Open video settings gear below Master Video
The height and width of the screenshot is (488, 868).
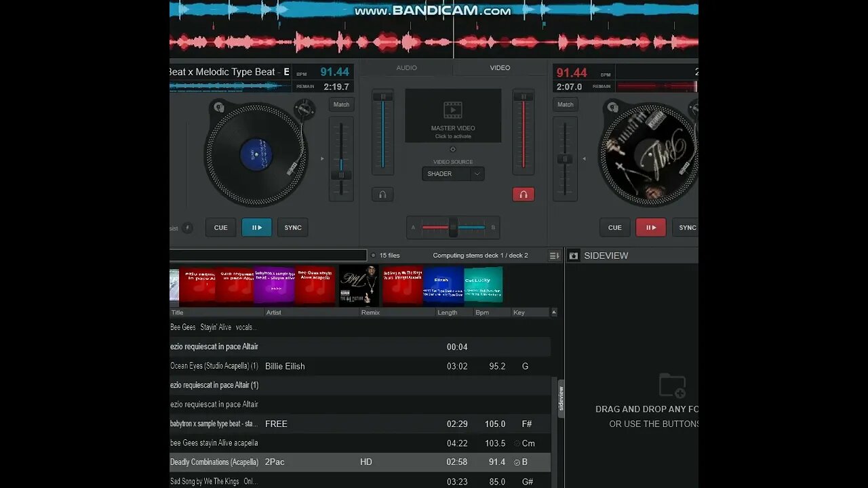(x=453, y=150)
